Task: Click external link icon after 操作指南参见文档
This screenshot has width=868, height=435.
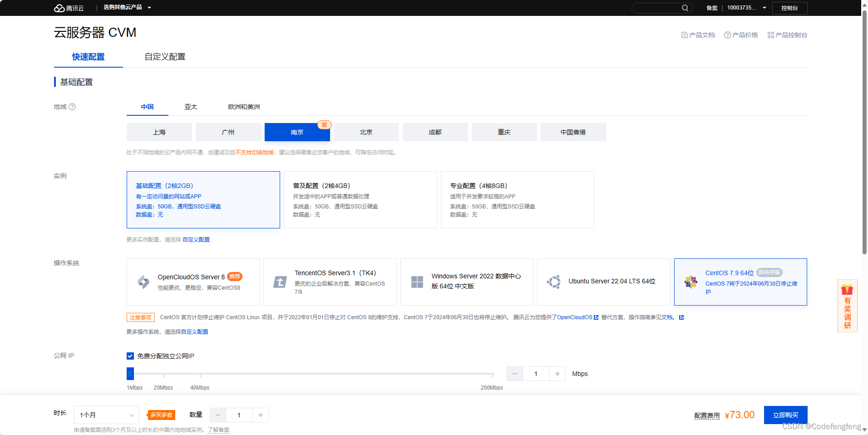Action: click(681, 317)
